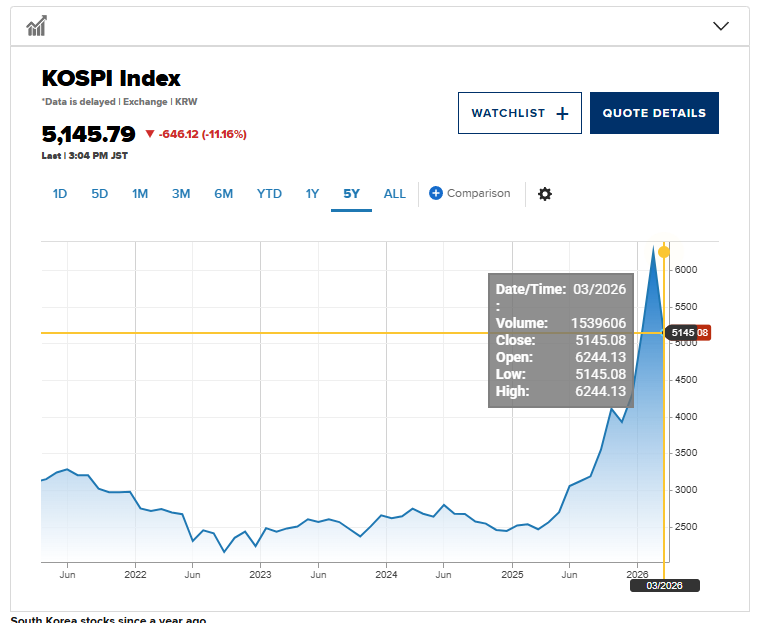Click the 2023 x-axis label
Image resolution: width=761 pixels, height=623 pixels.
coord(260,575)
